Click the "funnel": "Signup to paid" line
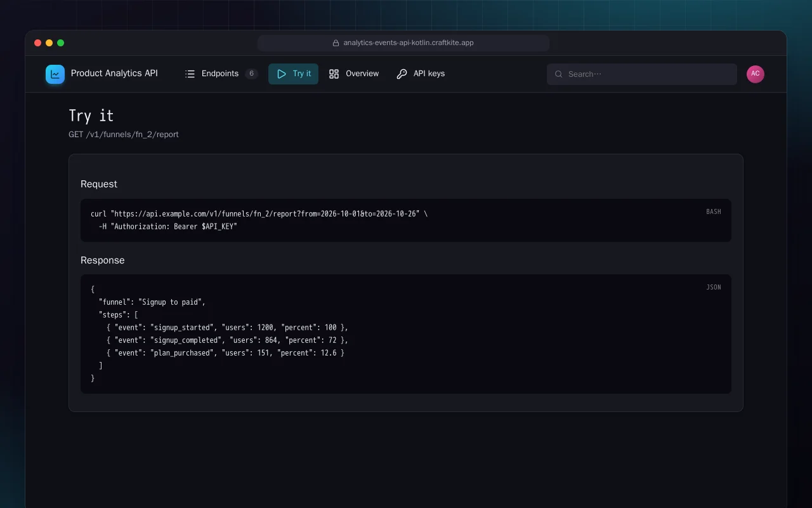This screenshot has width=812, height=508. (x=152, y=302)
